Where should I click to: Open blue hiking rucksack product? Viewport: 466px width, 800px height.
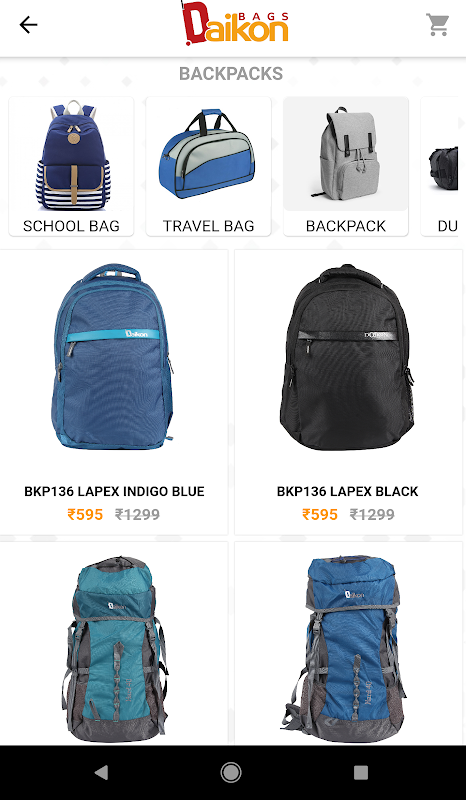click(x=349, y=644)
